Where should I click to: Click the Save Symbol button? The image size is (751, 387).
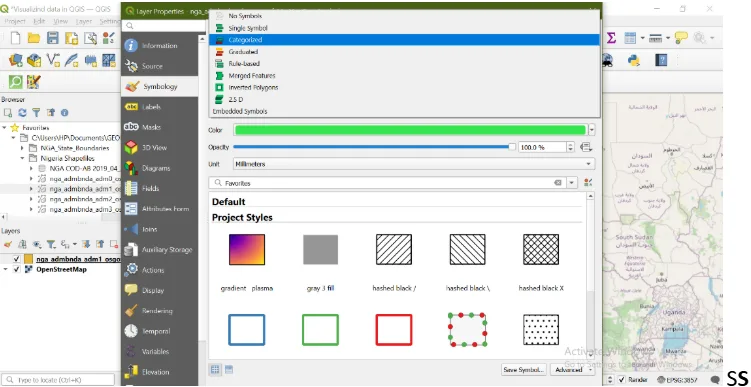coord(524,370)
